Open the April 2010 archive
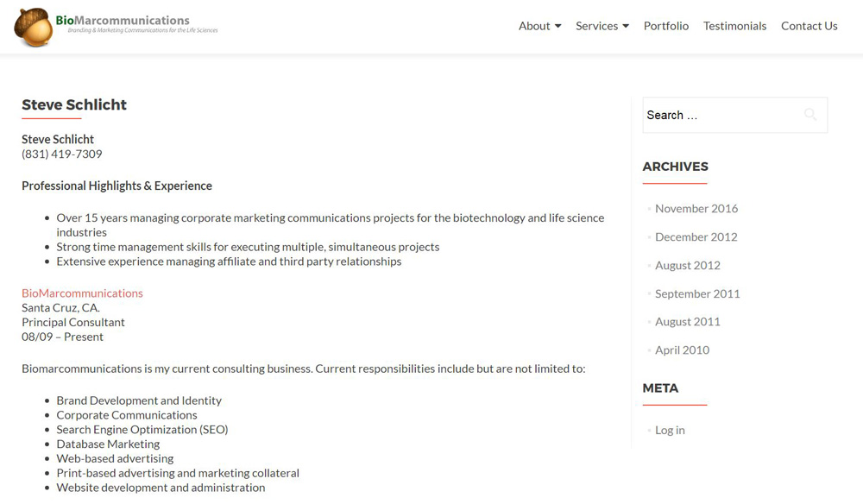Image resolution: width=863 pixels, height=504 pixels. point(682,350)
